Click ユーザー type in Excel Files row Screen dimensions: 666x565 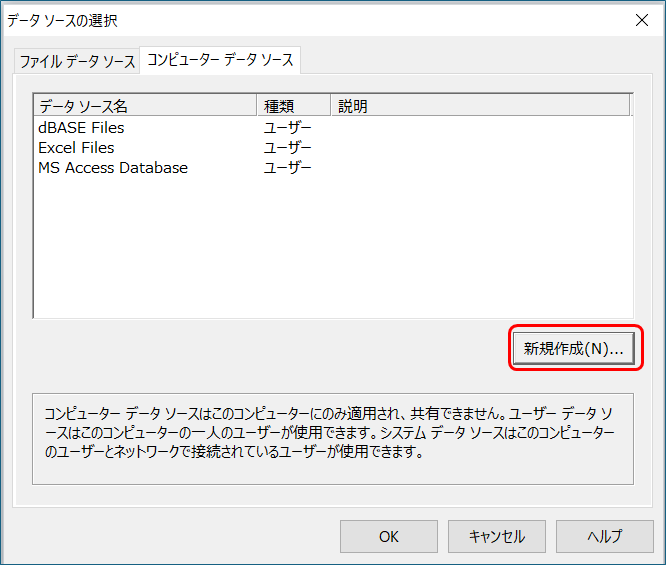click(288, 148)
